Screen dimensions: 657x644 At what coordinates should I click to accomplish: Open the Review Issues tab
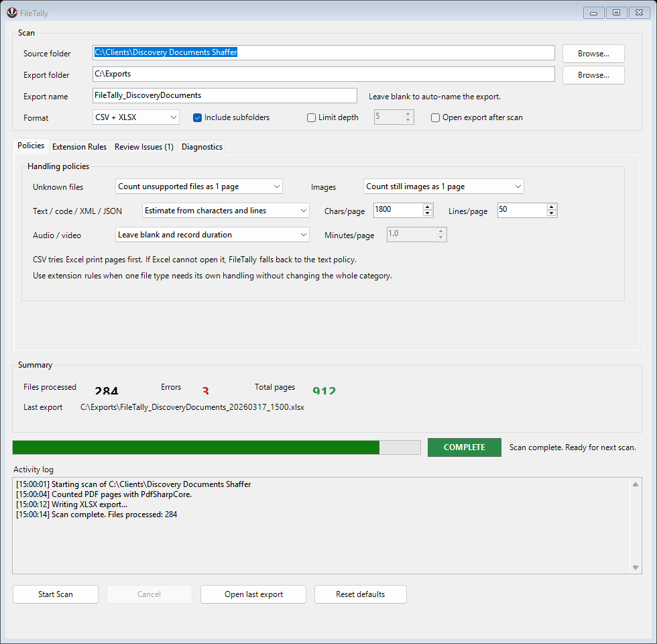143,146
